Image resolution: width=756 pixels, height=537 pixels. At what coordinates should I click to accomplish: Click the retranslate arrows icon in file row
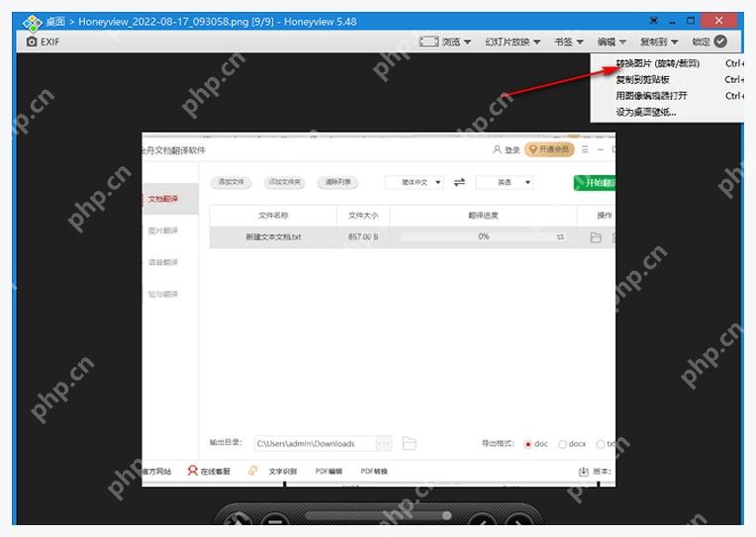tap(560, 237)
